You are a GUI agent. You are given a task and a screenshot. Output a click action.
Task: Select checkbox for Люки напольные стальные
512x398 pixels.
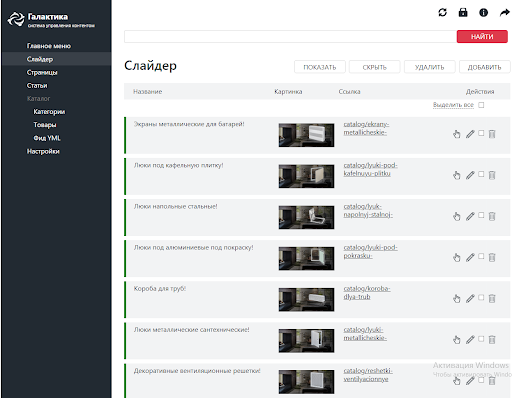481,215
